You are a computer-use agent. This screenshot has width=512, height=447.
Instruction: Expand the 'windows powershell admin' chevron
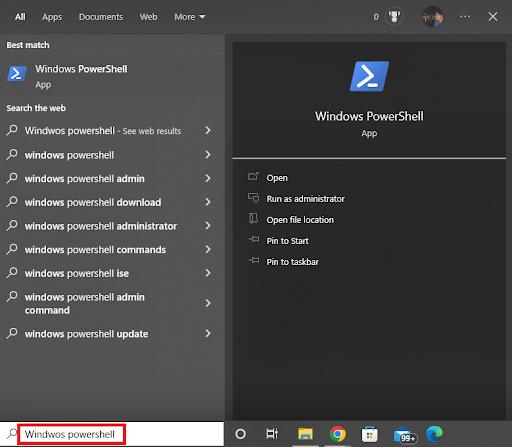coord(208,178)
